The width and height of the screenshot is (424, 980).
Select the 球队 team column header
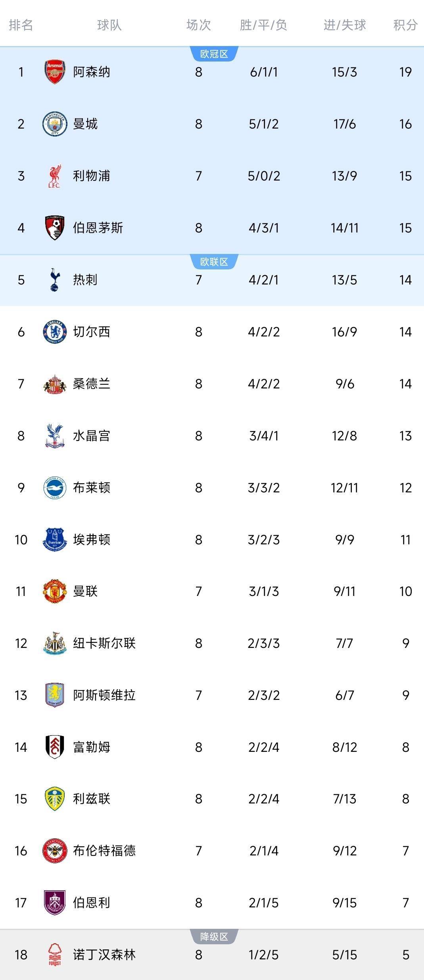pyautogui.click(x=109, y=25)
